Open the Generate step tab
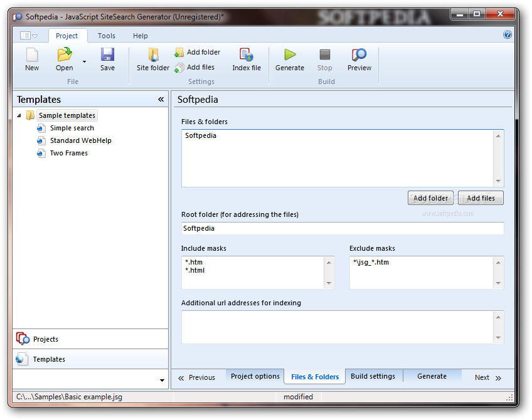The height and width of the screenshot is (420, 532). tap(432, 376)
